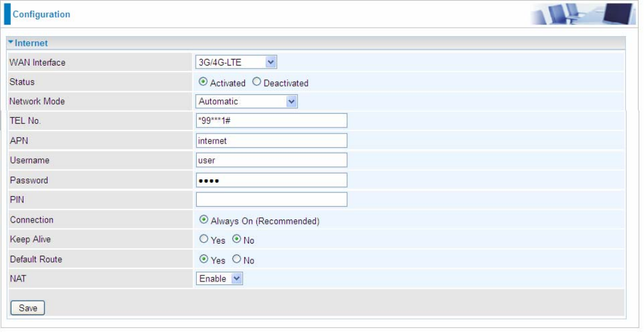Click the TEL No. input field
The height and width of the screenshot is (332, 644).
click(x=271, y=121)
